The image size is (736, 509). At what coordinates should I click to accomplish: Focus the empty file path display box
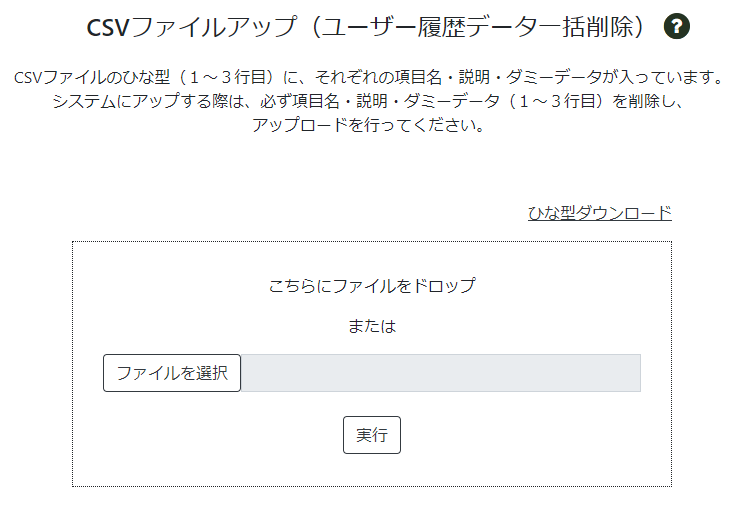(441, 373)
